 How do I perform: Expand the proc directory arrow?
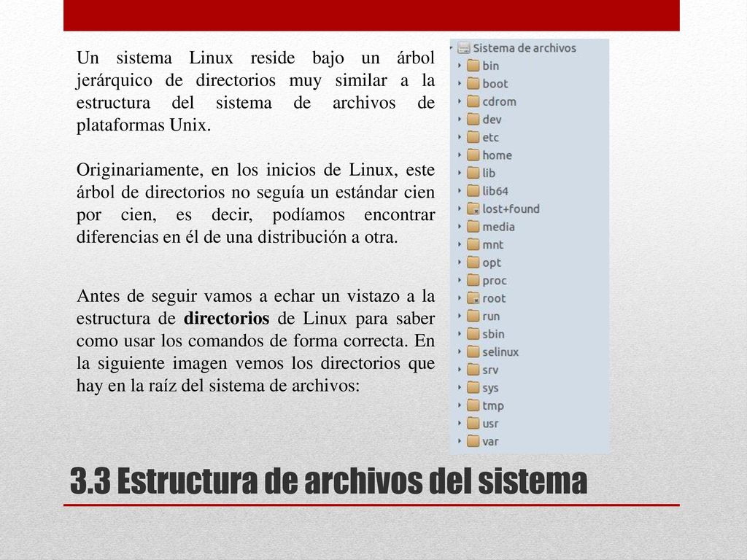tap(460, 280)
